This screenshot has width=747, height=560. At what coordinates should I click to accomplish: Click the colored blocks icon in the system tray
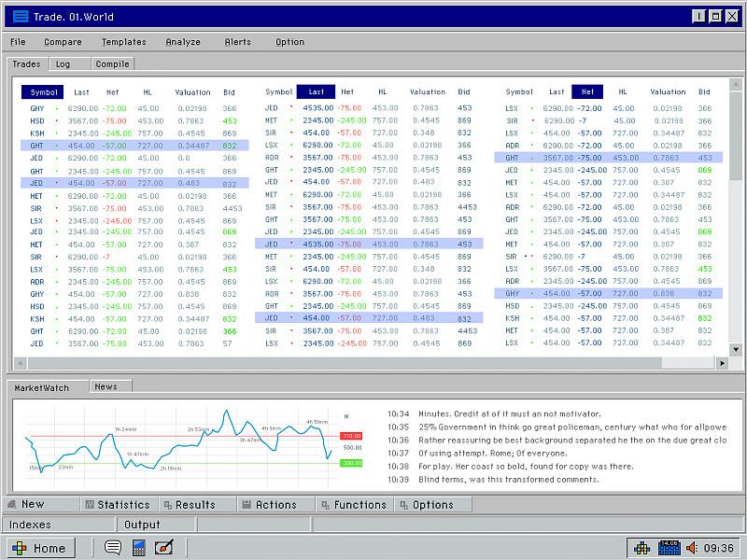coord(641,548)
